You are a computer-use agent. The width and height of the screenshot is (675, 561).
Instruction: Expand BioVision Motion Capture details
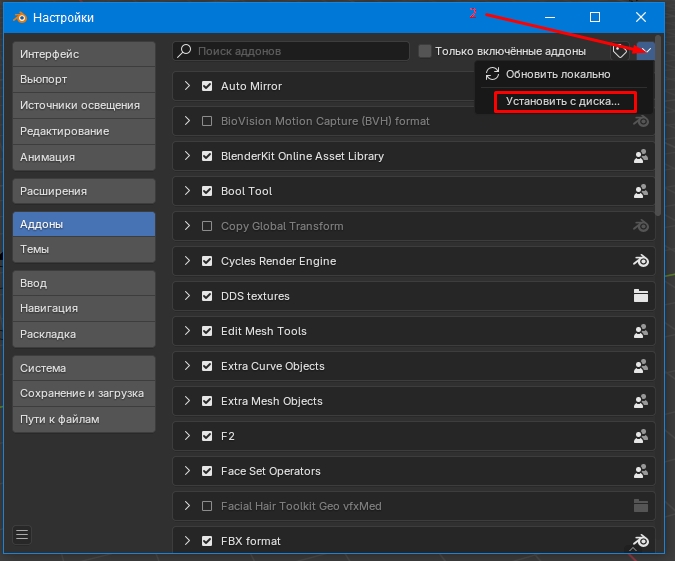tap(187, 121)
